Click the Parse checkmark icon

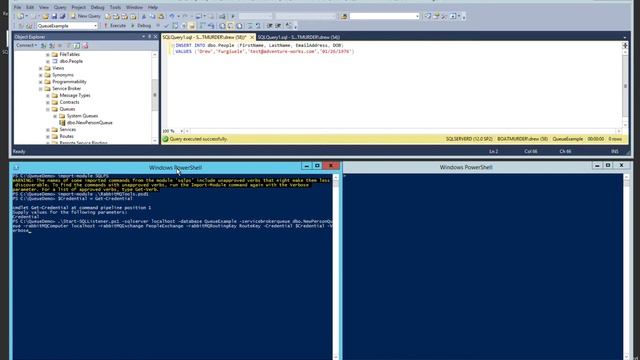[x=166, y=26]
